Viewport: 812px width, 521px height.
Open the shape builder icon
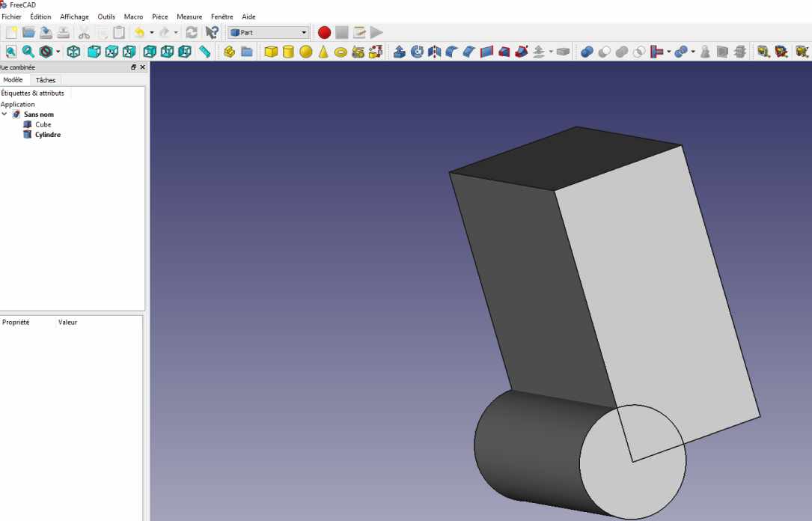(x=376, y=52)
